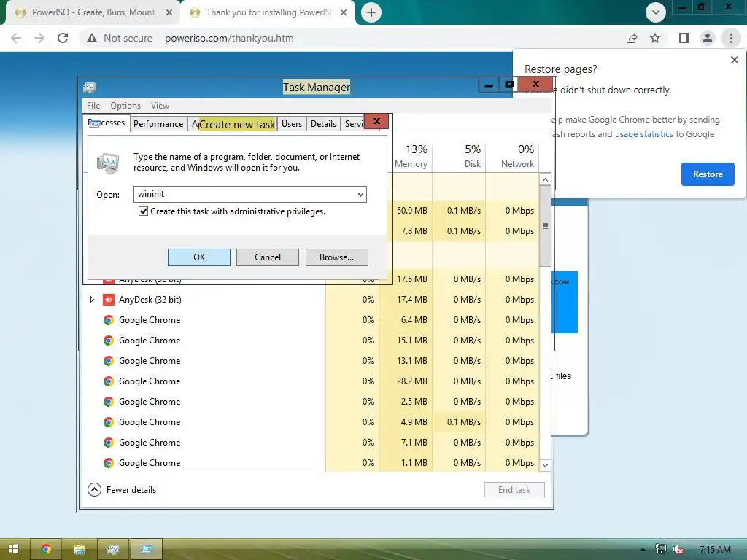Click Chrome icon of the 6.4 MB process
747x560 pixels.
tap(109, 320)
